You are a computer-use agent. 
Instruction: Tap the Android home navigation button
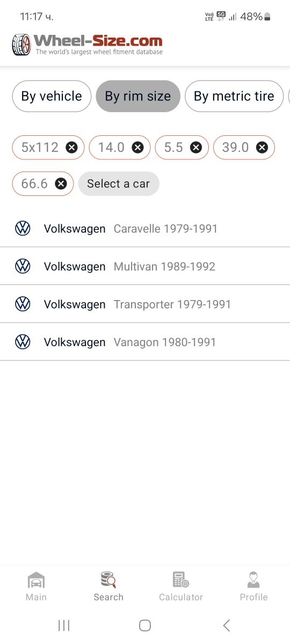(x=145, y=625)
